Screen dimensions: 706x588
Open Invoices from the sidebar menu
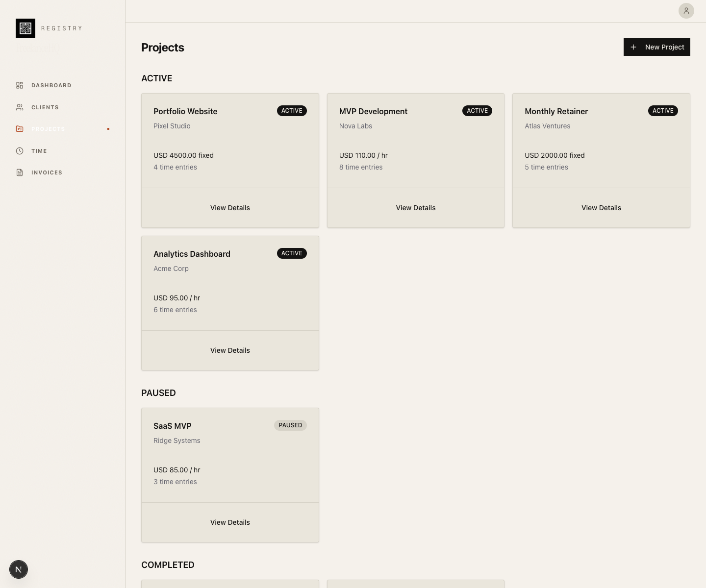tap(47, 172)
